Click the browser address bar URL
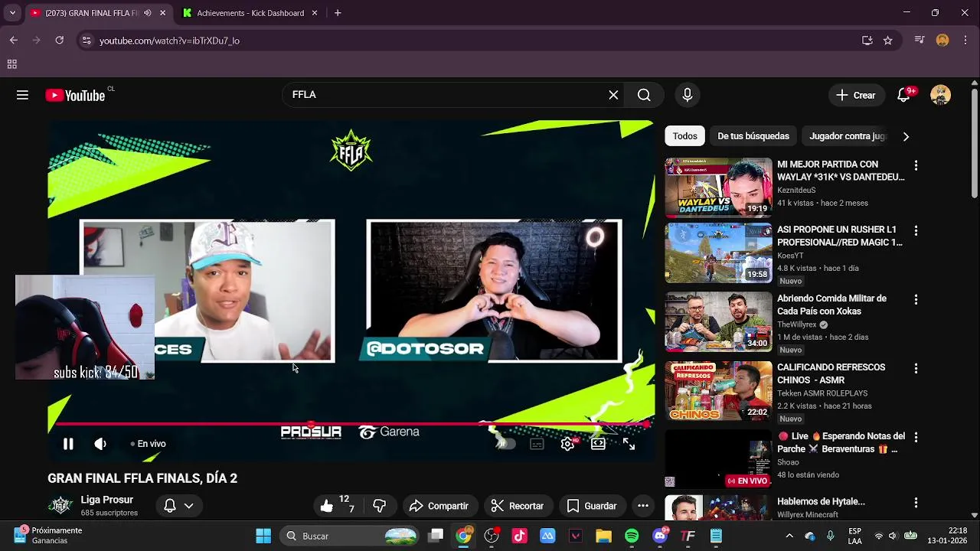This screenshot has width=980, height=551. pos(169,41)
